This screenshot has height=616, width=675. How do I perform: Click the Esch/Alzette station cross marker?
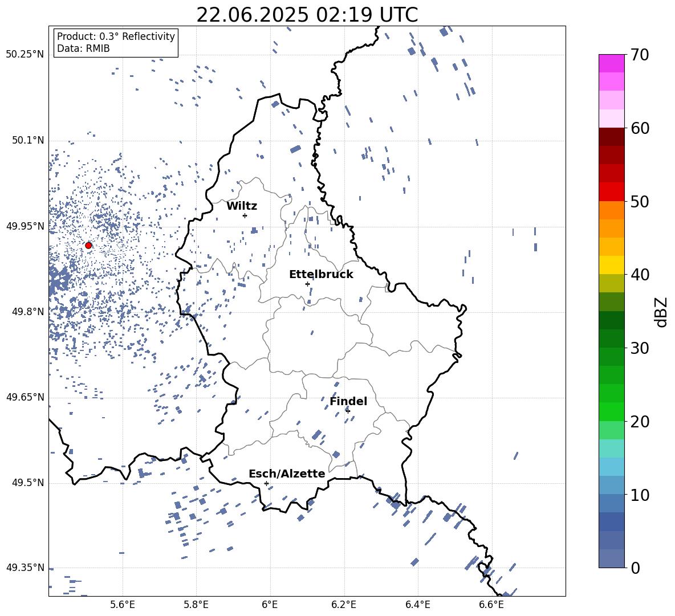(266, 483)
